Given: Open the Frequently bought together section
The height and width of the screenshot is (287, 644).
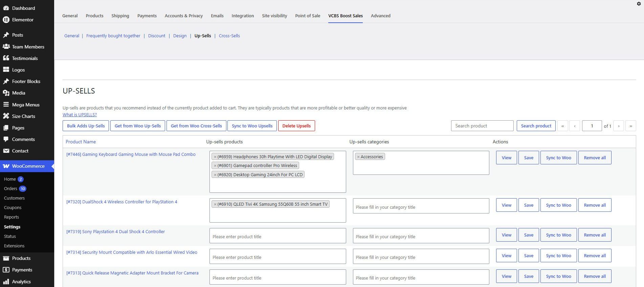Looking at the screenshot, I should click(x=113, y=36).
